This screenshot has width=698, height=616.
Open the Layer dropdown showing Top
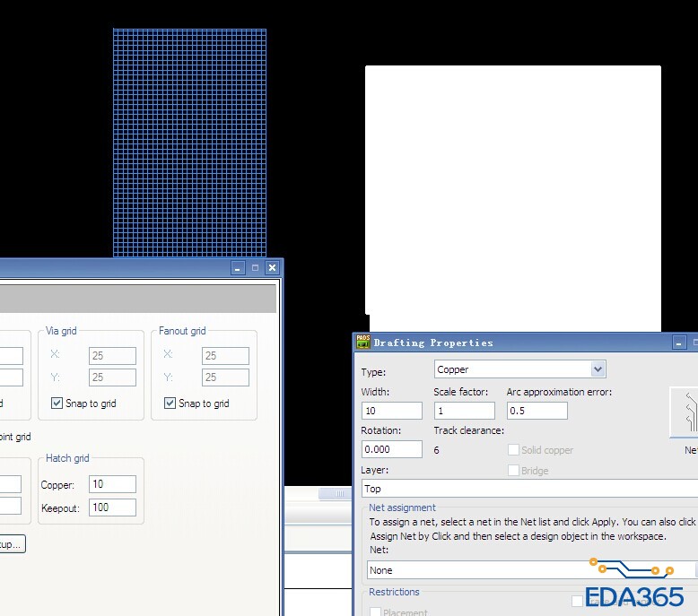(x=529, y=489)
